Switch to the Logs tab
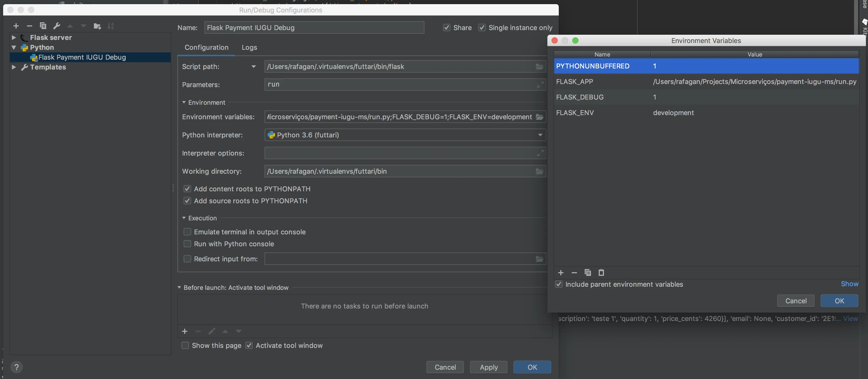The image size is (868, 379). tap(249, 47)
